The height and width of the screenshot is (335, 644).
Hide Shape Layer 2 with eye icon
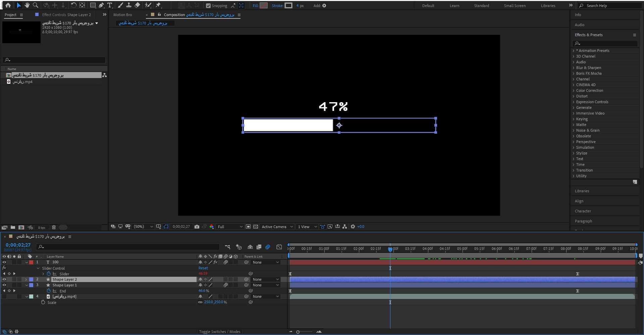[x=4, y=279]
